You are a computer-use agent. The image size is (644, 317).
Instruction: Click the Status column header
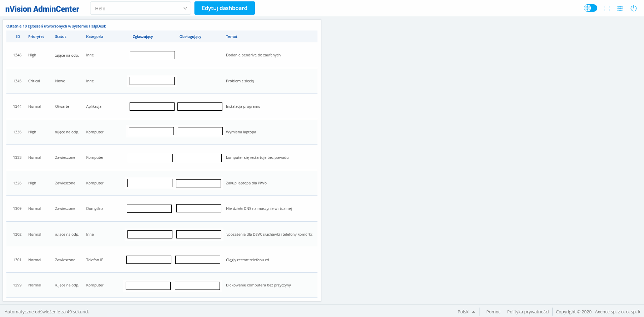pyautogui.click(x=61, y=37)
